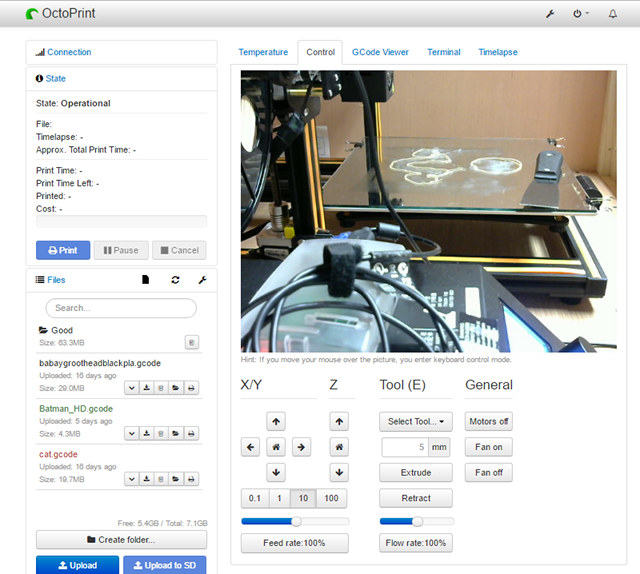This screenshot has width=640, height=574.
Task: Click Upload to SD button
Action: pyautogui.click(x=165, y=565)
